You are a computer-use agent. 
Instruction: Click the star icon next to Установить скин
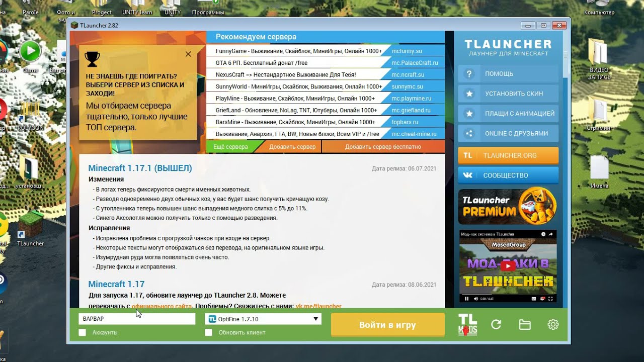[469, 94]
